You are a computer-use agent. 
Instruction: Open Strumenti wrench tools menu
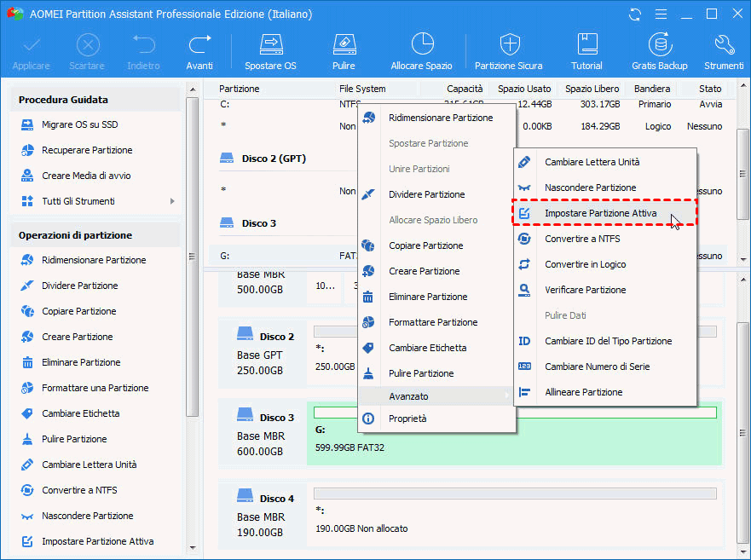(724, 51)
